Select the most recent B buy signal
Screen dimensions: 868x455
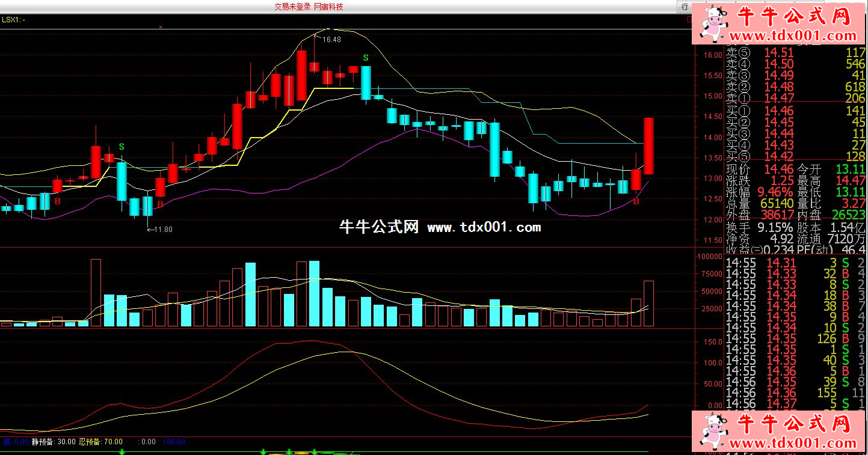(636, 201)
